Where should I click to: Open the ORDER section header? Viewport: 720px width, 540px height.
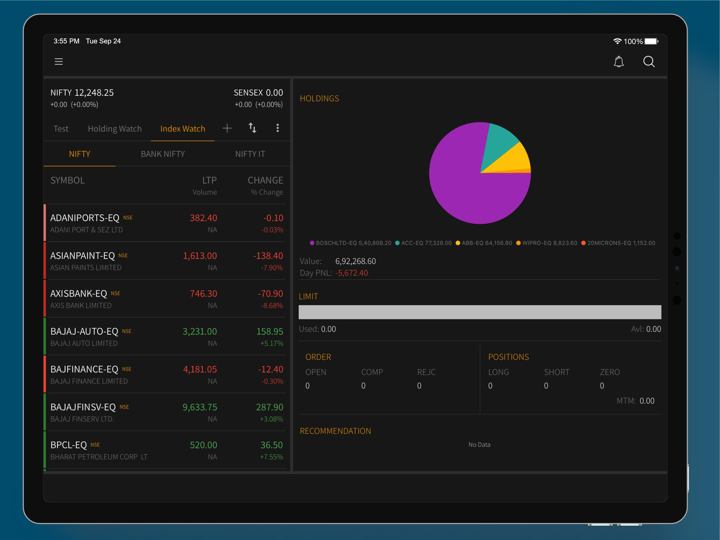pyautogui.click(x=318, y=357)
